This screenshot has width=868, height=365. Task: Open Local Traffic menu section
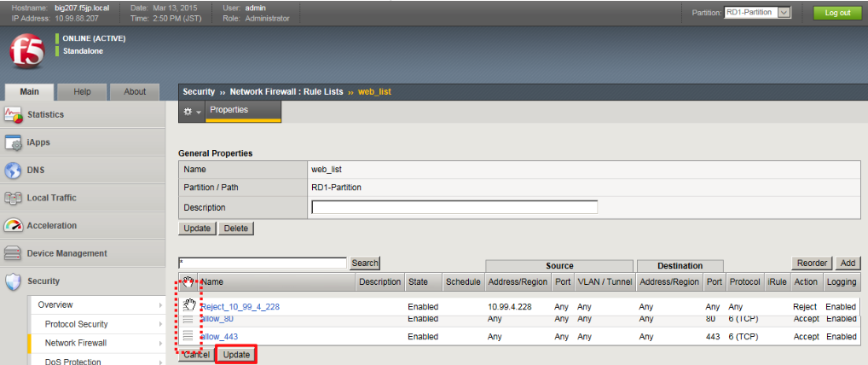click(83, 198)
